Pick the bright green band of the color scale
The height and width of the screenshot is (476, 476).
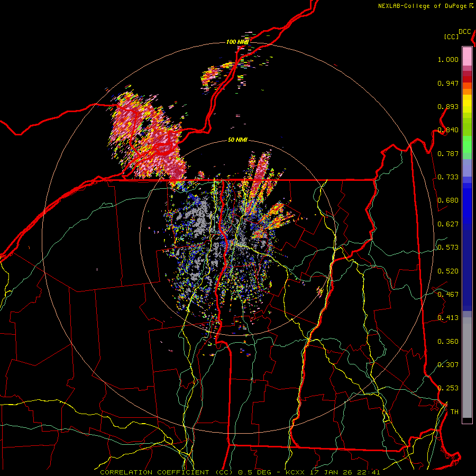[x=467, y=144]
